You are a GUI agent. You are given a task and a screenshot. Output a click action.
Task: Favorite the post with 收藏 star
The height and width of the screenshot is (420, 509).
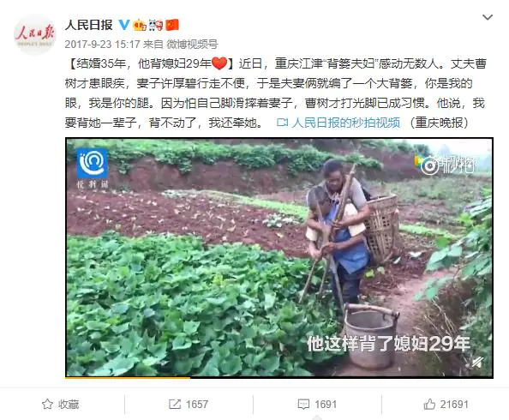(61, 405)
